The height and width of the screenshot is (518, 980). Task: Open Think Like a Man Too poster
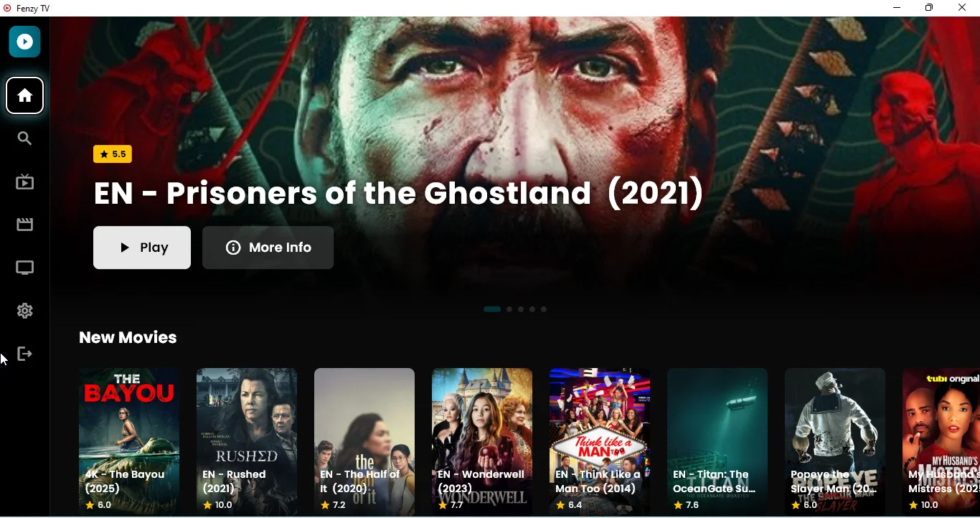(x=600, y=442)
